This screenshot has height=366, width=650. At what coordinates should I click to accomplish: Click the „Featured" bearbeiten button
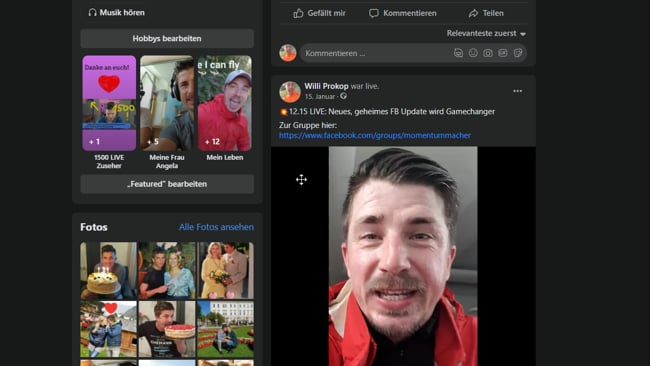coord(167,184)
